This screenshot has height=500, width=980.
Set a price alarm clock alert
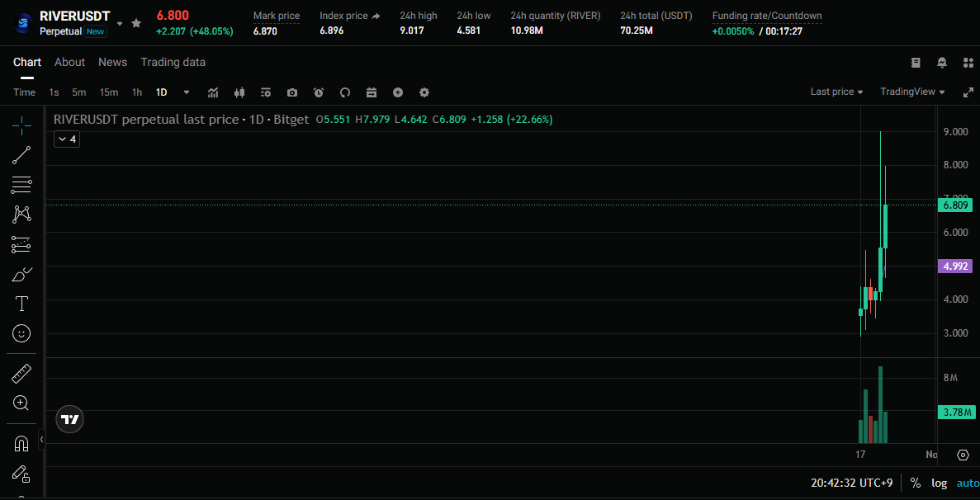click(x=319, y=92)
